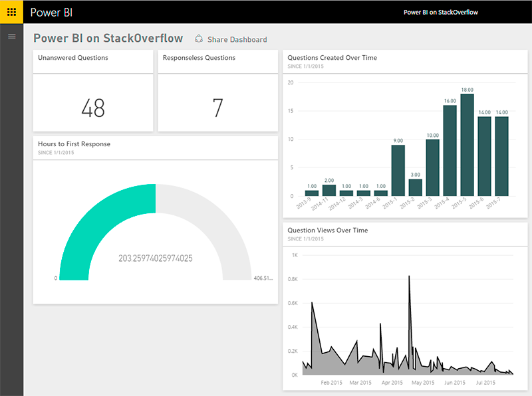Click the 2013-9 bar labeled 1.00
The image size is (532, 396).
[x=312, y=193]
